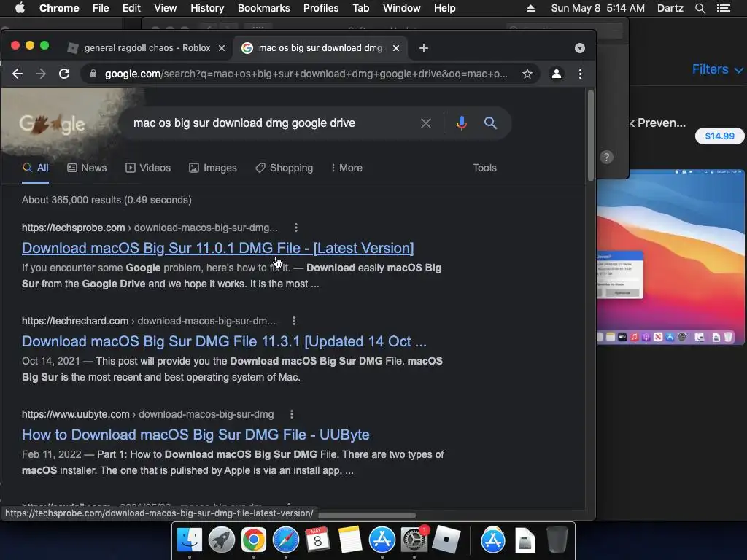Open the Chrome application menu
This screenshot has height=560, width=747.
pyautogui.click(x=59, y=8)
